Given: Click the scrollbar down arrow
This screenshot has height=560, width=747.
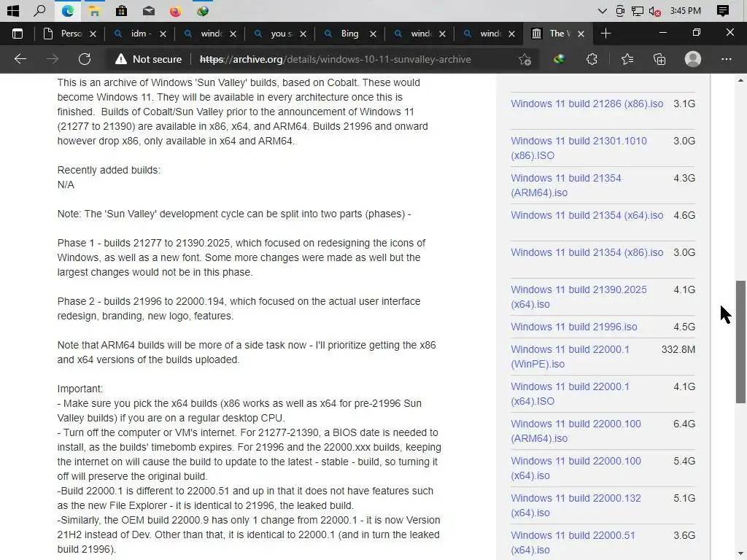Looking at the screenshot, I should tap(741, 554).
